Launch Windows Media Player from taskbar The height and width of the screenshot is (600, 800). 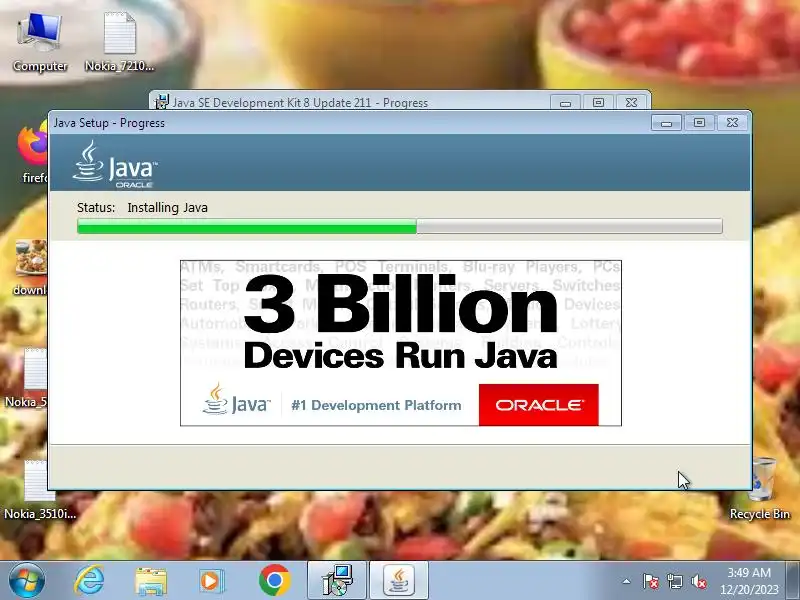tap(211, 581)
